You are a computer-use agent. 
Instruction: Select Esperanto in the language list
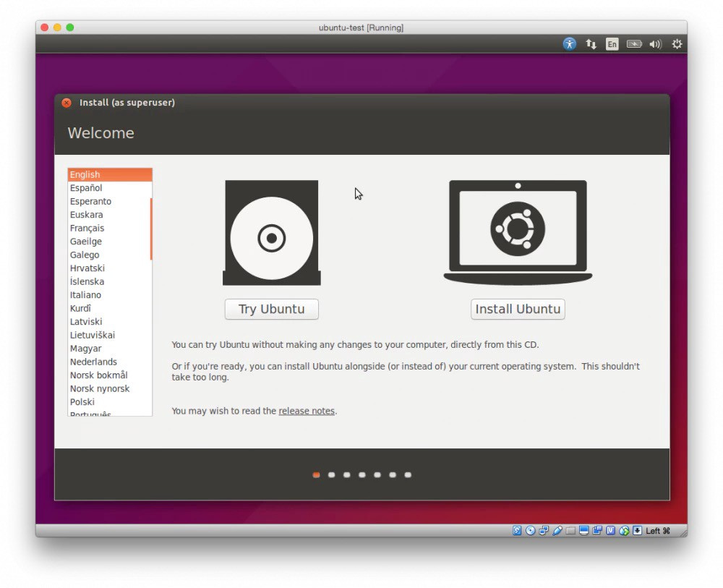click(110, 202)
